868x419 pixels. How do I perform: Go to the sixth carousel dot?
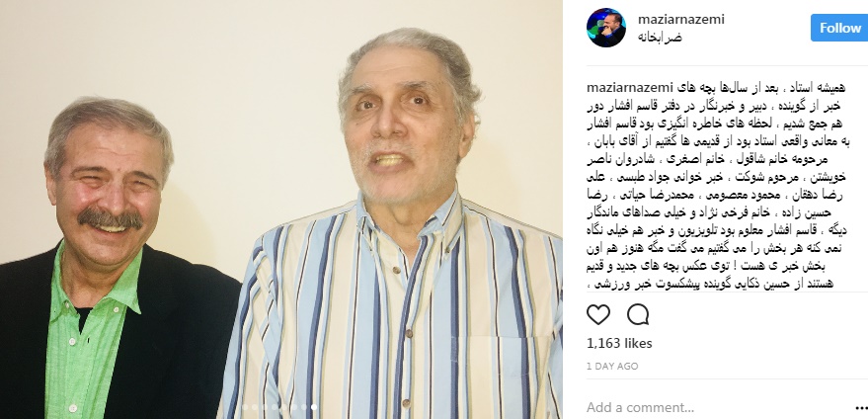(x=294, y=407)
